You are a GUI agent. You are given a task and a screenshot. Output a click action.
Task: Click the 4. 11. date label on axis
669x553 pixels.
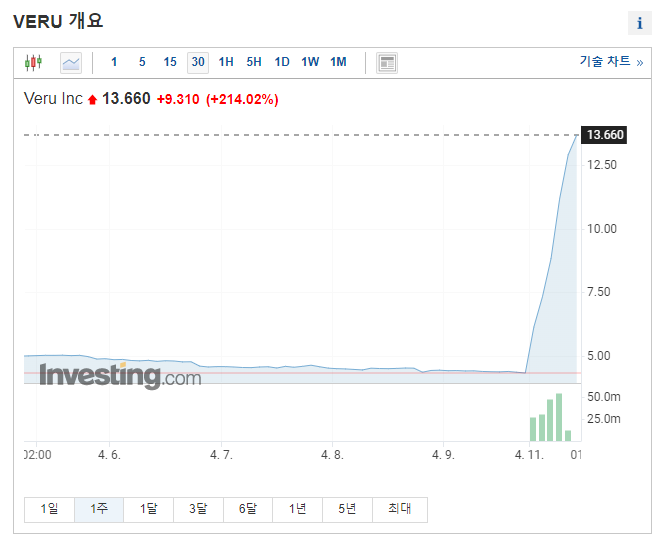click(x=529, y=455)
